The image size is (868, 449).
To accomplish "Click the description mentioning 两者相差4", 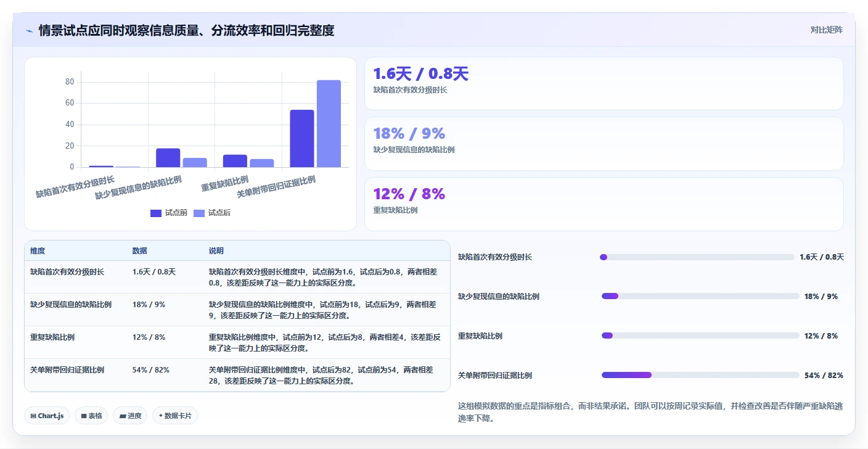I will (x=325, y=342).
